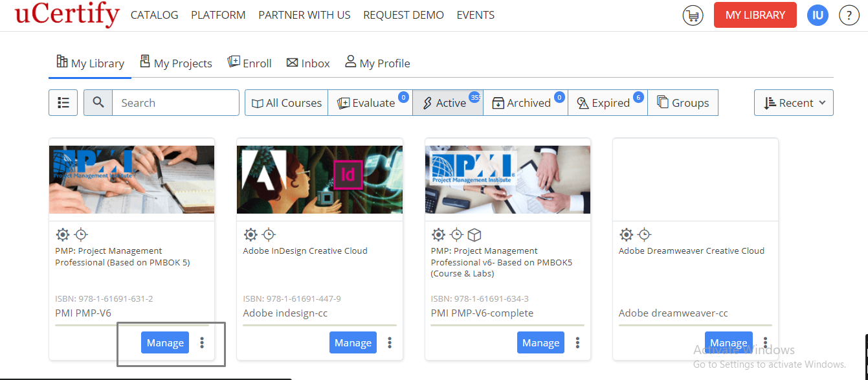Viewport: 868px width, 380px height.
Task: Open the EVENTS menu item
Action: coord(476,15)
